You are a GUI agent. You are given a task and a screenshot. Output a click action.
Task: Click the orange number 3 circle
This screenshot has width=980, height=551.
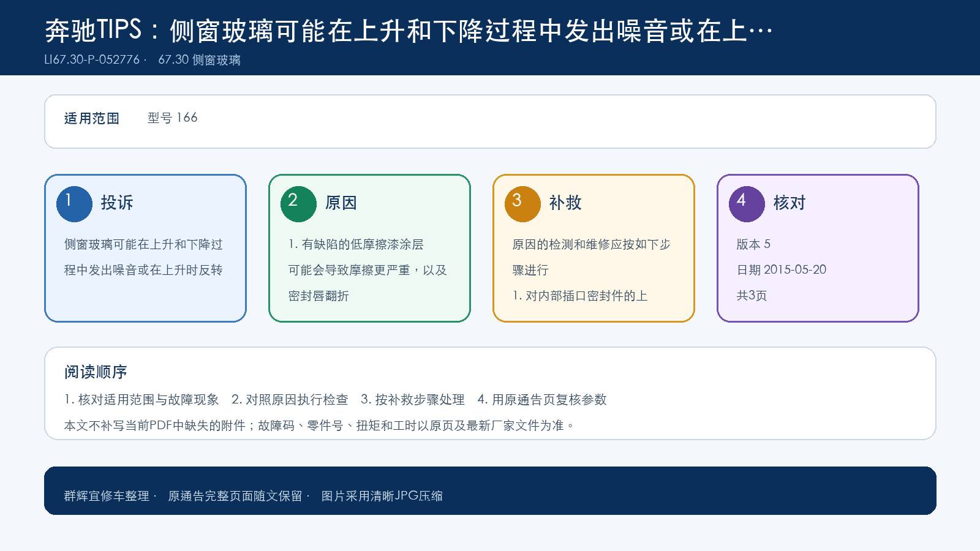(522, 204)
